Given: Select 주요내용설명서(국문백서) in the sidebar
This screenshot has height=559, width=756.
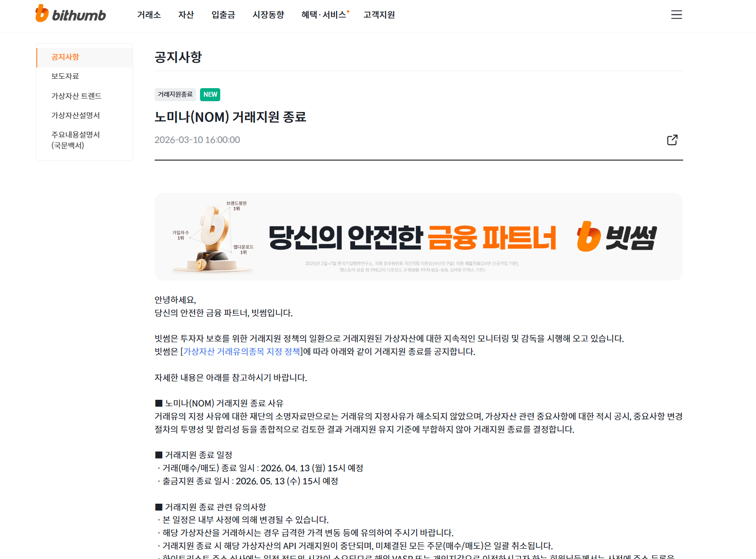Looking at the screenshot, I should (84, 140).
